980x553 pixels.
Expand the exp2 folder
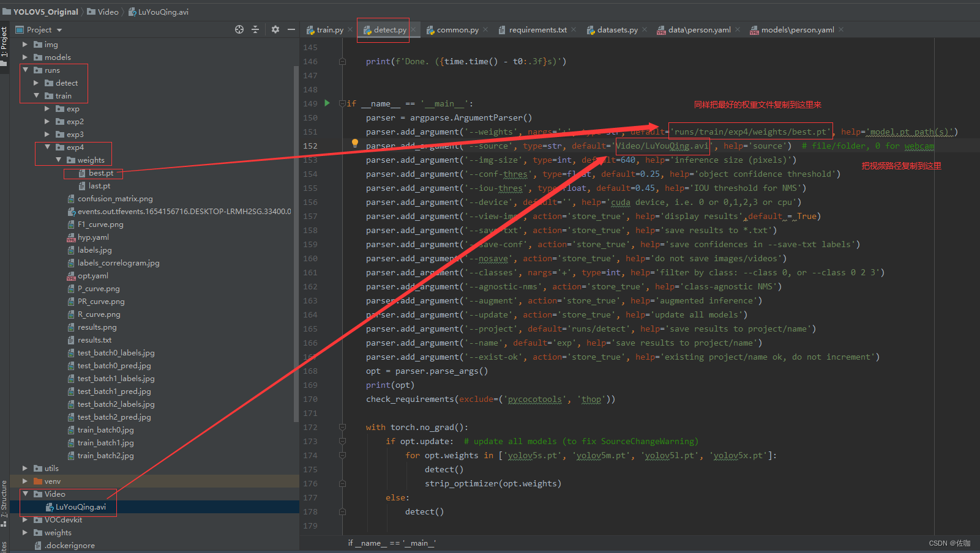[x=47, y=121]
